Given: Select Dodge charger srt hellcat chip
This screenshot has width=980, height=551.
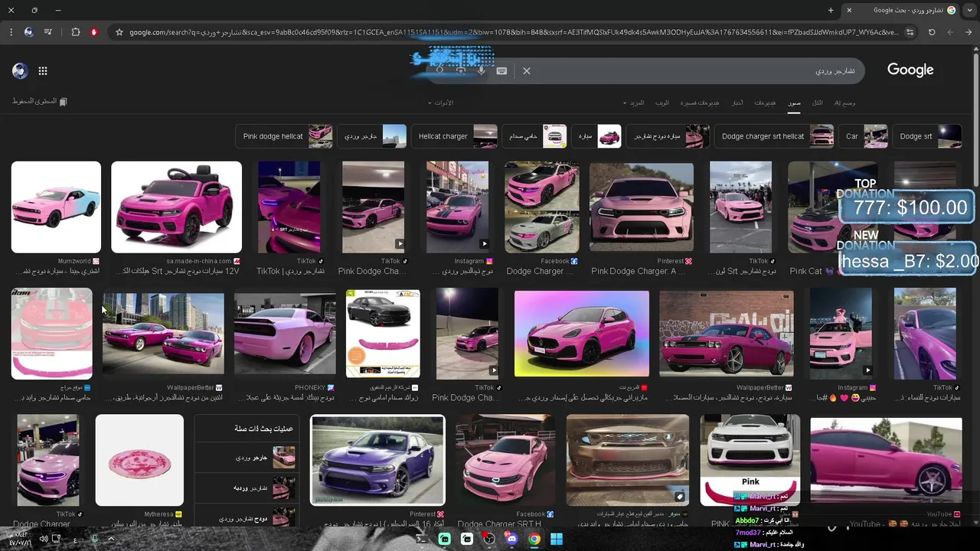Looking at the screenshot, I should [774, 136].
